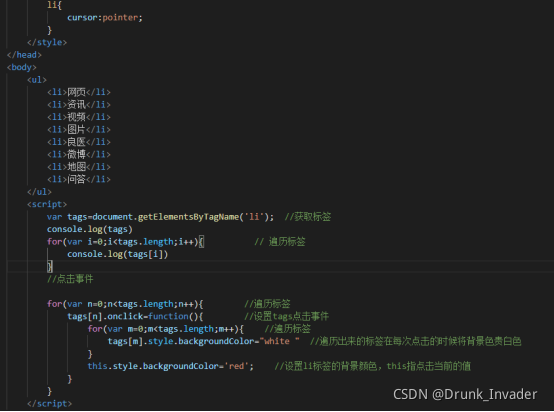
Task: Click the closing </style> tag
Action: pyautogui.click(x=47, y=42)
